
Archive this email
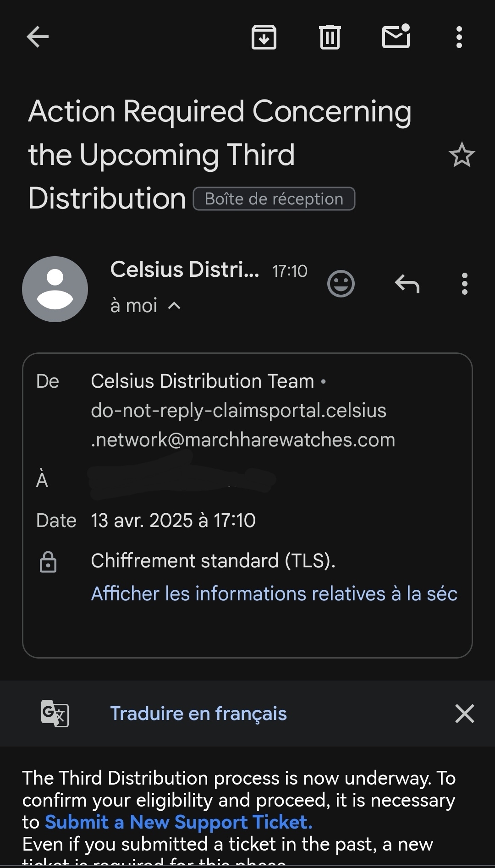click(x=264, y=37)
